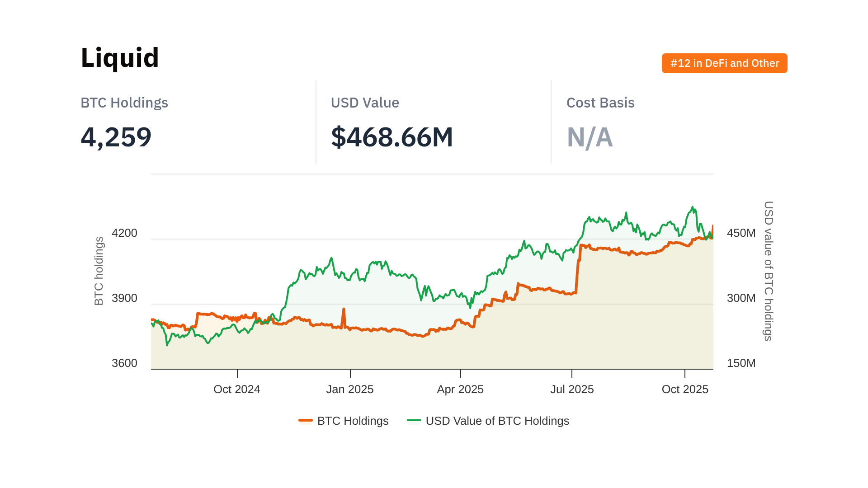Click the N/A Cost Basis value
Image resolution: width=868 pixels, height=488 pixels.
click(x=590, y=137)
